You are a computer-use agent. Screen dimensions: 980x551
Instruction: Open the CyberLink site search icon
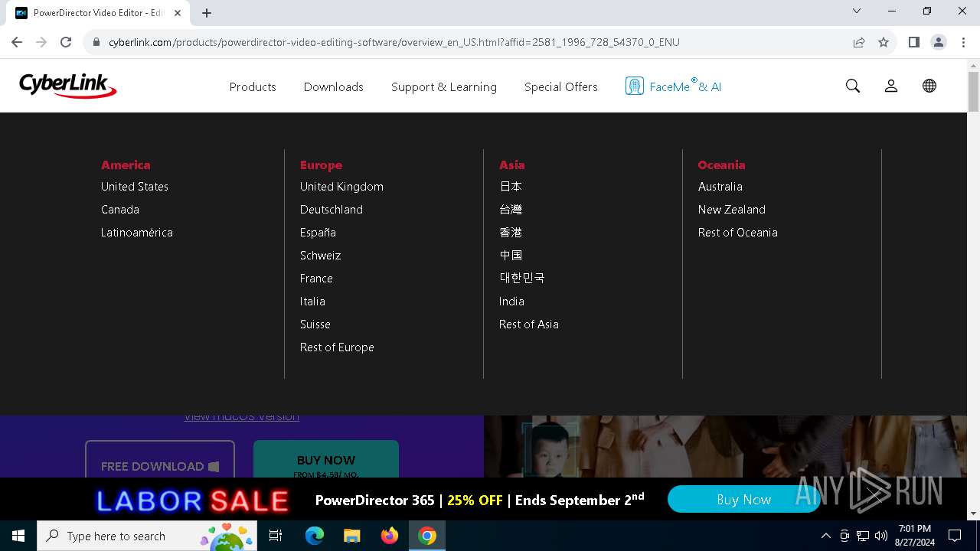tap(853, 86)
